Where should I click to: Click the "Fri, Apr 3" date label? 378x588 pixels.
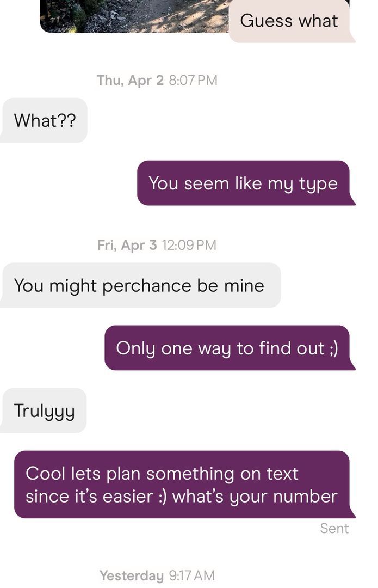[x=127, y=246]
